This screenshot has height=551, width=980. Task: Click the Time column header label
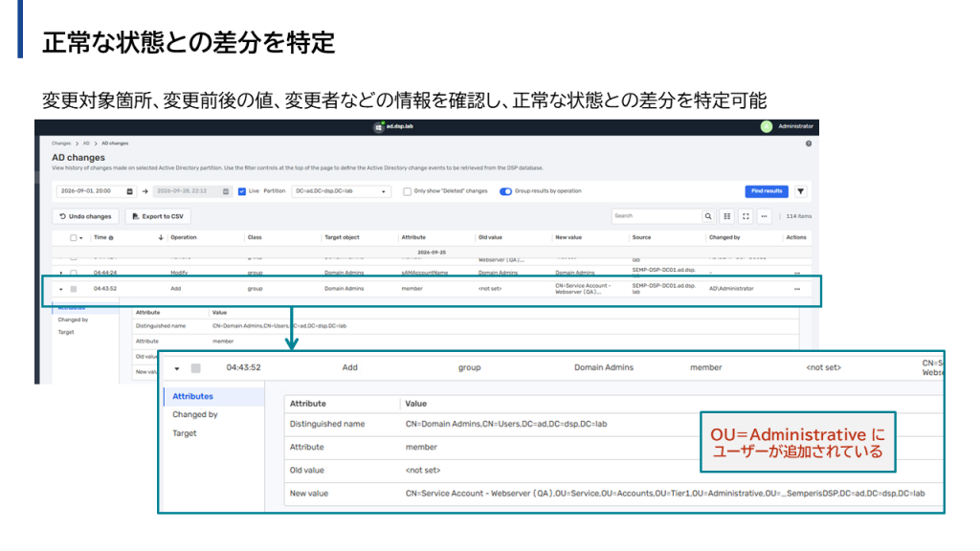(100, 238)
